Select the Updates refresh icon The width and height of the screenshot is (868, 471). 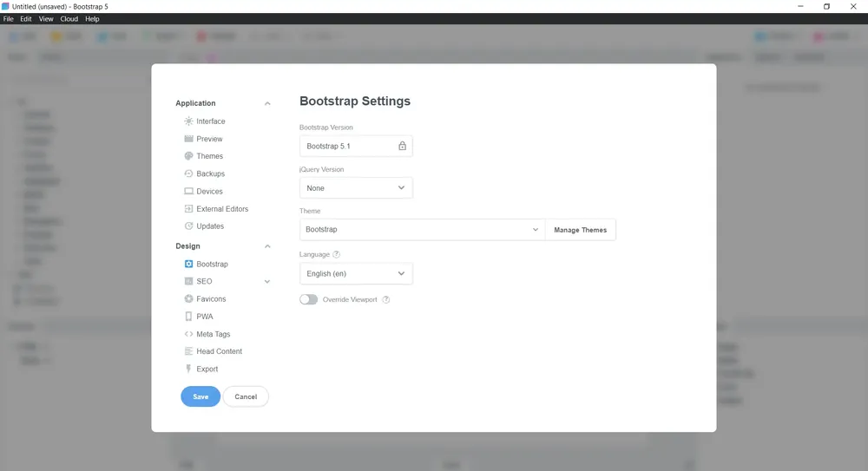point(188,226)
